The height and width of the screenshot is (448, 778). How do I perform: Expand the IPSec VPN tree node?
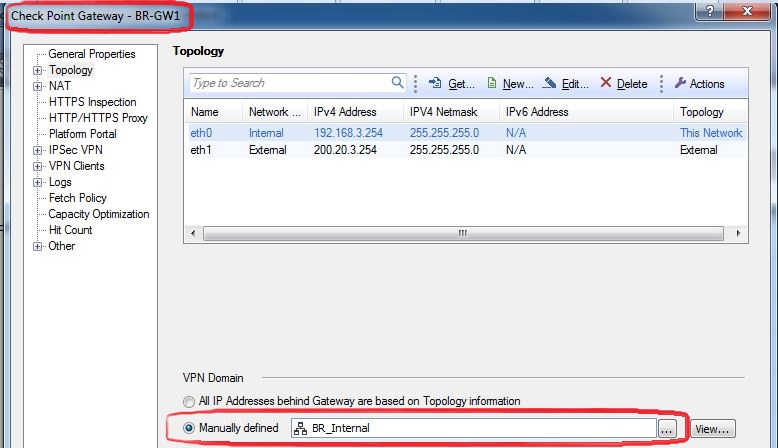pos(38,150)
